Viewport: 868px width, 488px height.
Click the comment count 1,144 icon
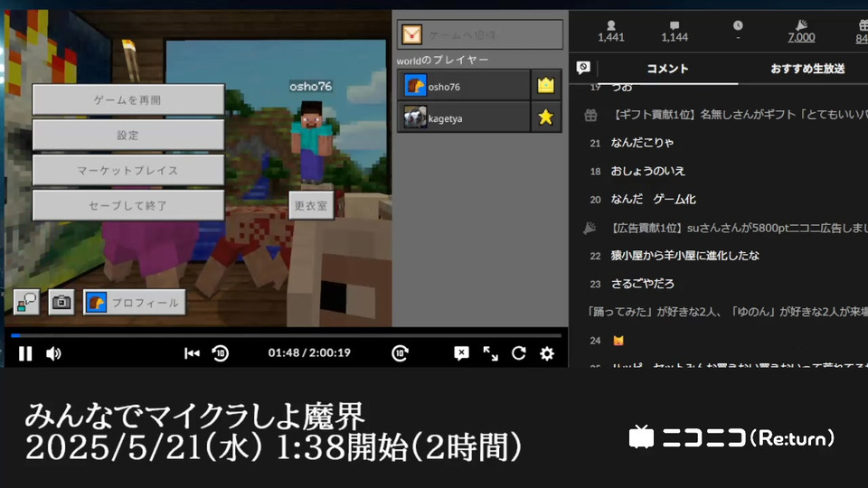click(675, 26)
